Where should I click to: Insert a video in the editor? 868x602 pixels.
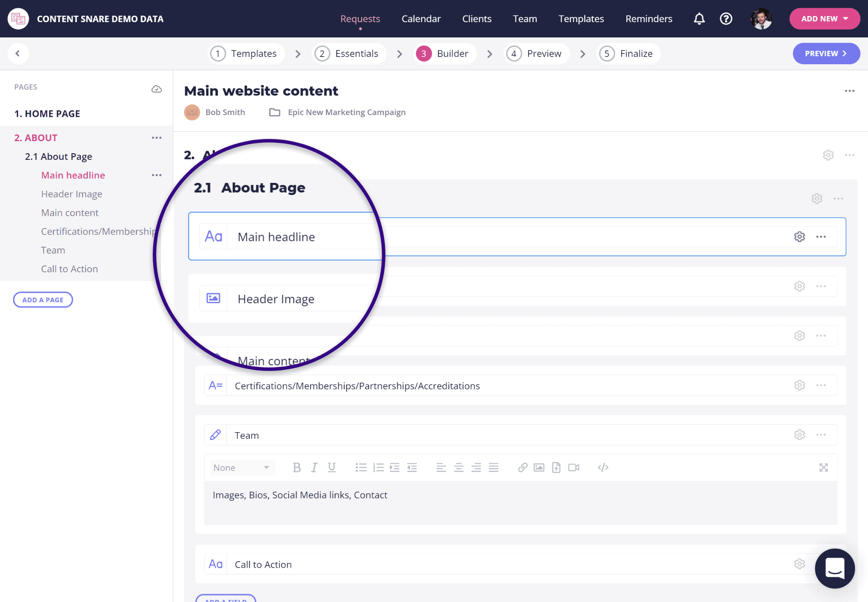click(574, 467)
